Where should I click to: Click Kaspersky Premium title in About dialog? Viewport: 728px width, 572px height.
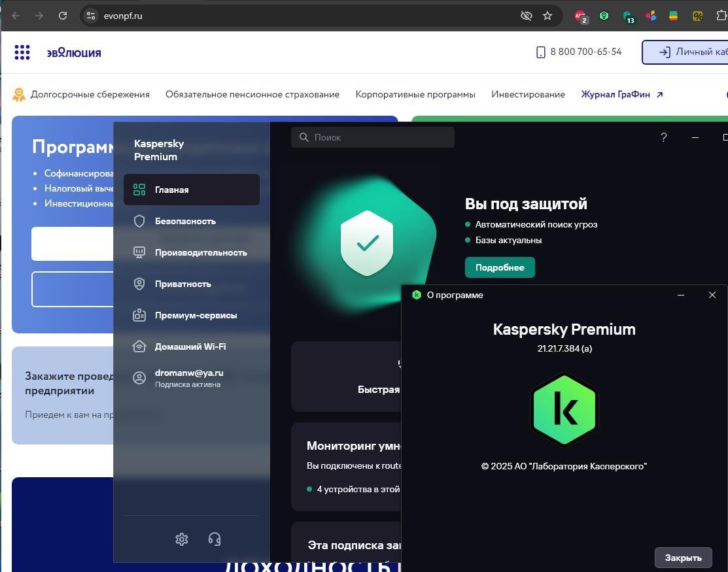(564, 329)
